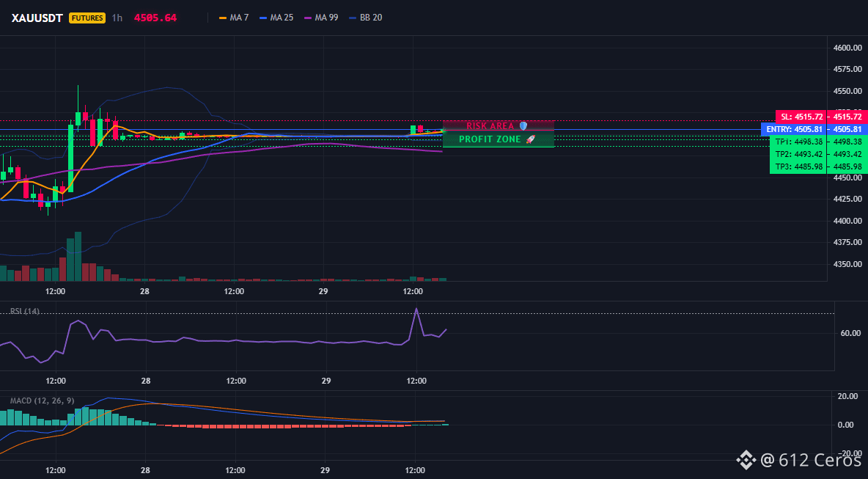This screenshot has height=479, width=868.
Task: Click the tall green candle near 12:00
Action: 71,157
